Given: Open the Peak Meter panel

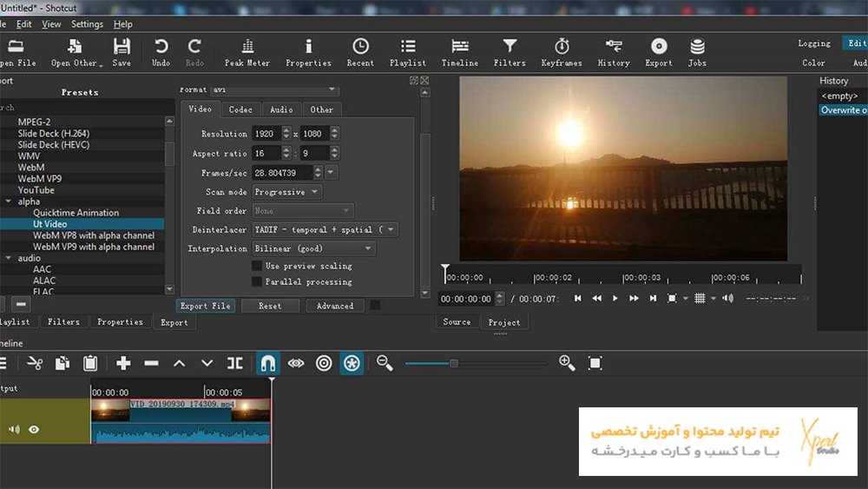Looking at the screenshot, I should (x=247, y=53).
